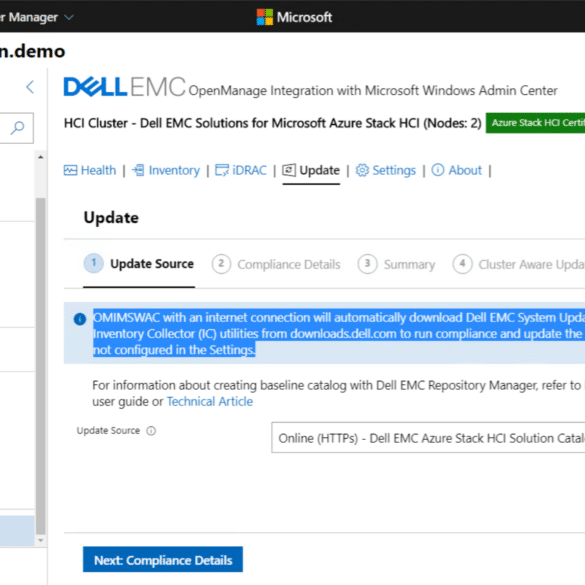Click the Update Source help info icon
The height and width of the screenshot is (585, 585).
(151, 431)
